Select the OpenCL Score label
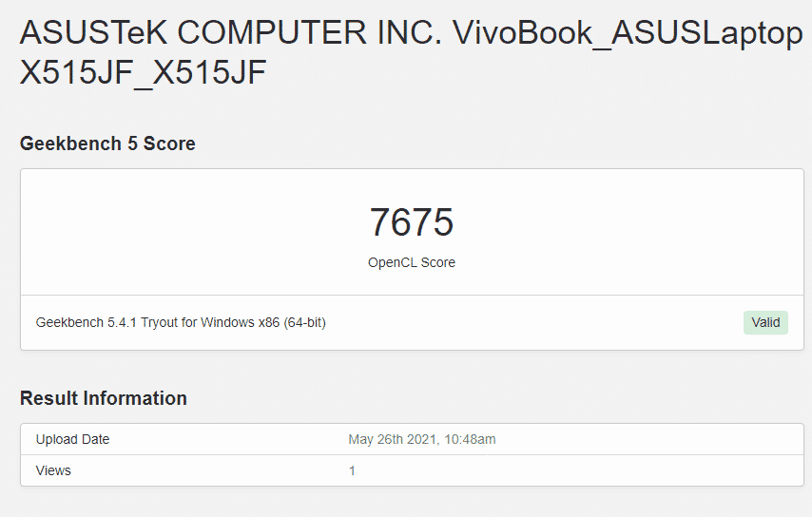This screenshot has width=812, height=517. (411, 262)
